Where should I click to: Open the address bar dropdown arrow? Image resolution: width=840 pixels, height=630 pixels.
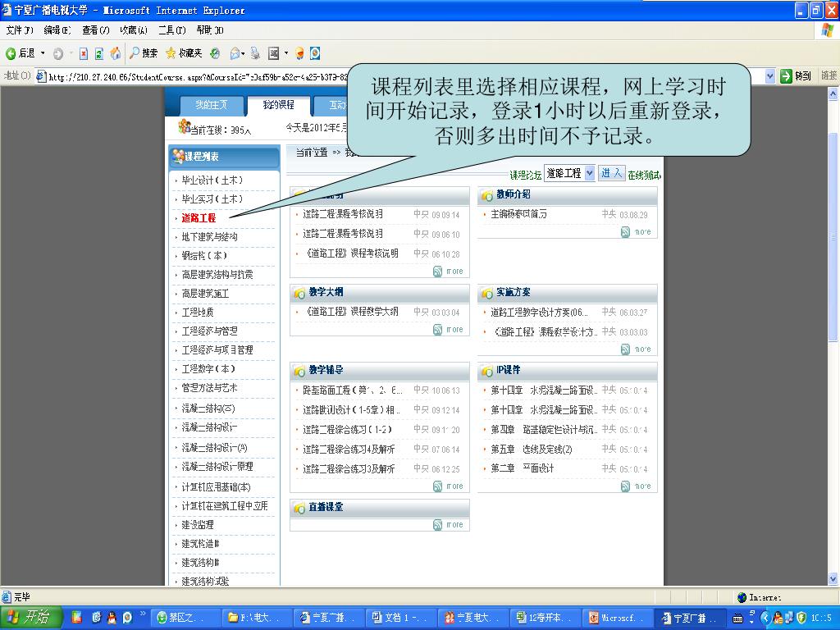point(770,76)
